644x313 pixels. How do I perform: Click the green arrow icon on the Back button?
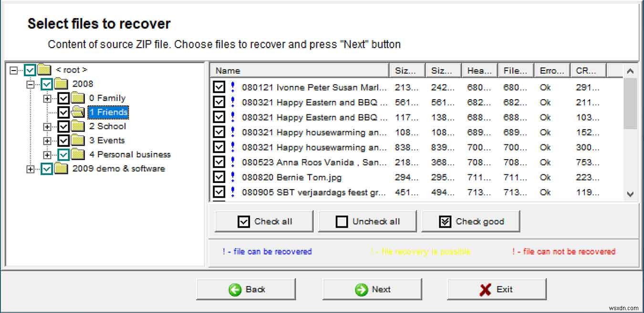[236, 289]
